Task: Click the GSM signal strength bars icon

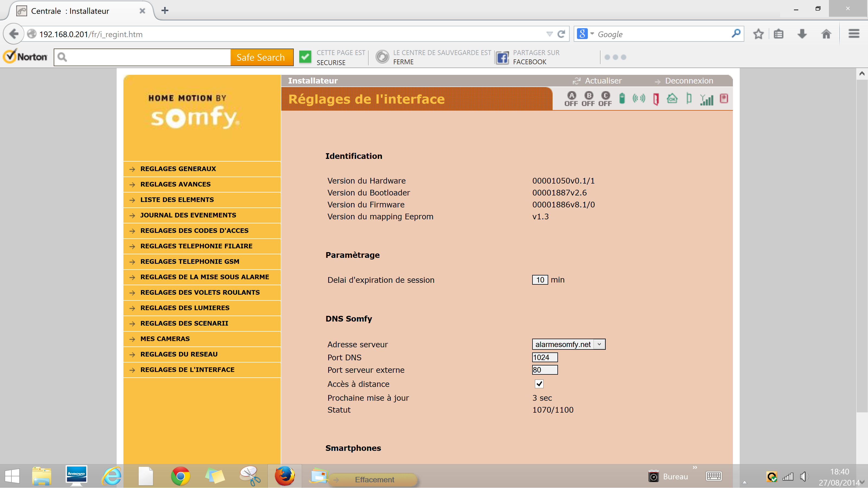Action: point(707,99)
